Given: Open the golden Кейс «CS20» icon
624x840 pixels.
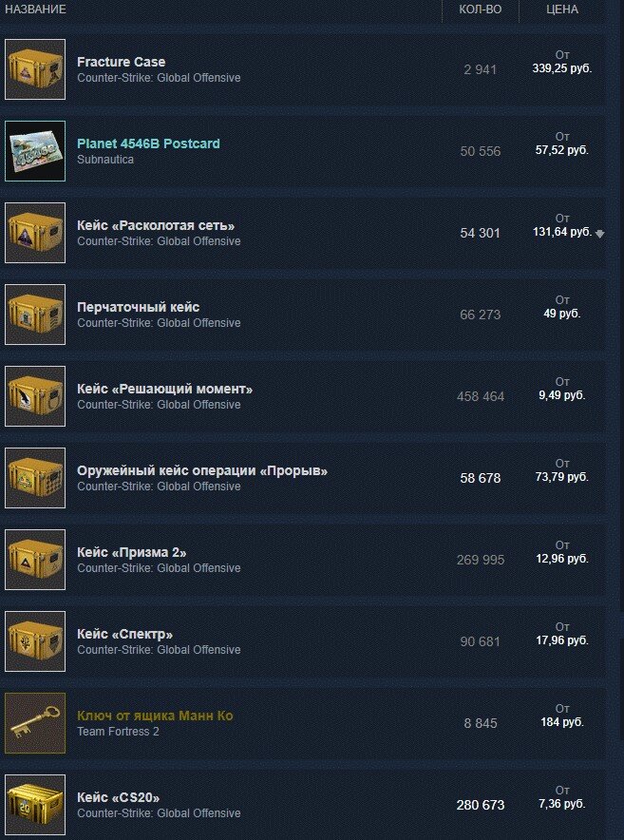Looking at the screenshot, I should pos(35,805).
